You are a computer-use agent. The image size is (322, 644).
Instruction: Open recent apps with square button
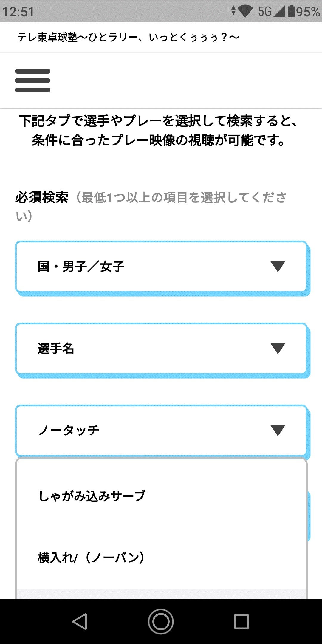[241, 622]
